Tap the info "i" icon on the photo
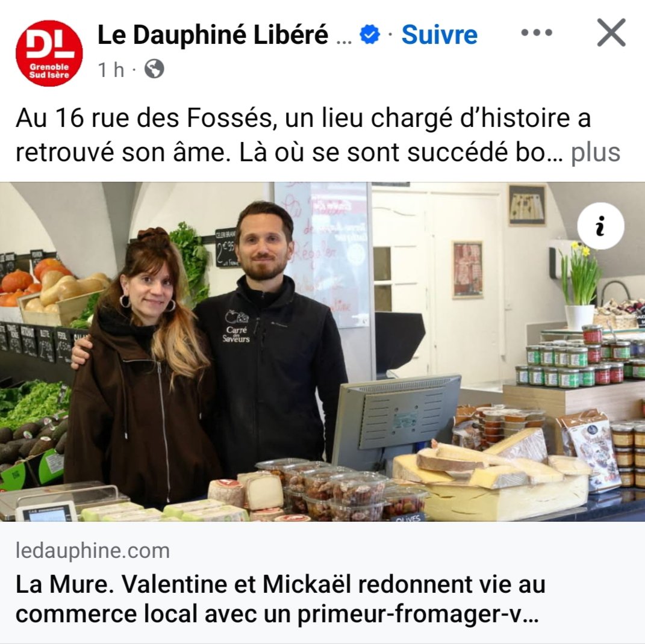 pos(600,226)
